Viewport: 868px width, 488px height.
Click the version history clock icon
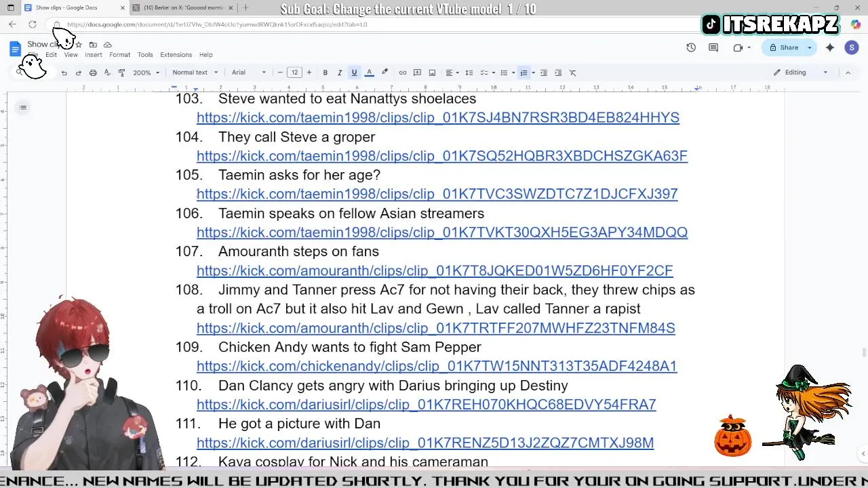691,47
